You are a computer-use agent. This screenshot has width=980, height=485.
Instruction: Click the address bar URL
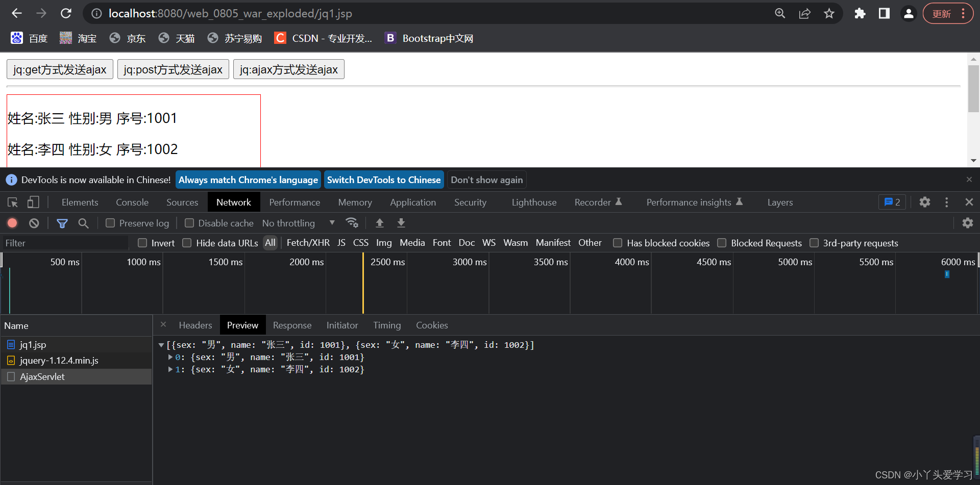point(230,14)
